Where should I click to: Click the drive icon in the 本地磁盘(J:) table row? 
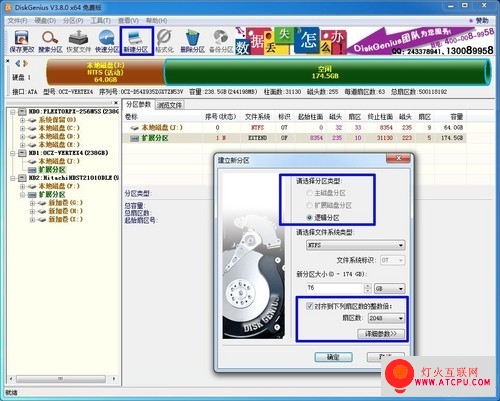point(134,128)
